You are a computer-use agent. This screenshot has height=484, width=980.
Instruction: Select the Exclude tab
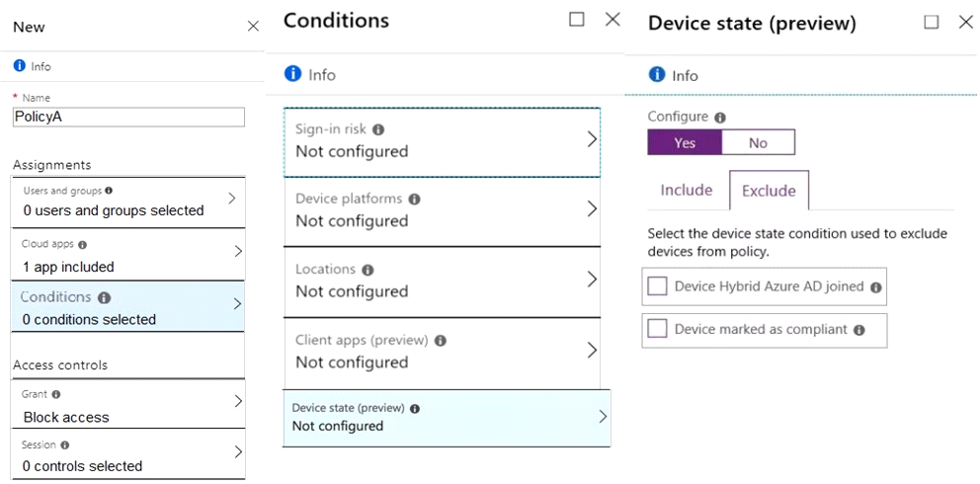point(769,191)
